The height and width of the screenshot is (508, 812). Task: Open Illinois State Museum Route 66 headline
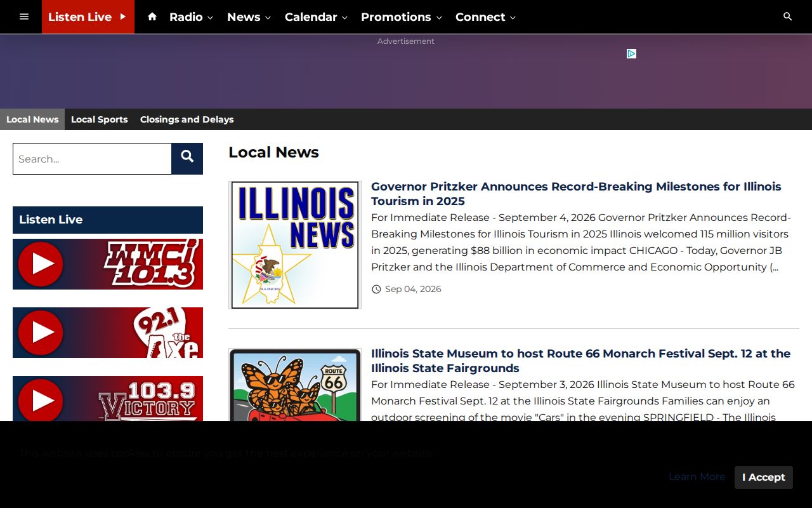[580, 361]
